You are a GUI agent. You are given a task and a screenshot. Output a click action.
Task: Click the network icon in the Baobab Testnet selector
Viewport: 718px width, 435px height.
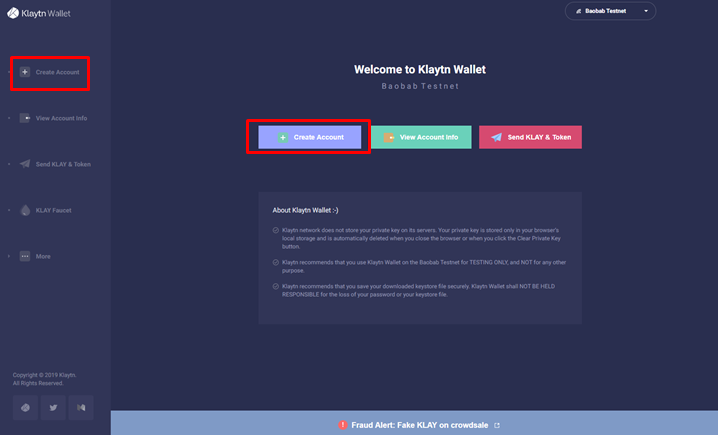[579, 11]
